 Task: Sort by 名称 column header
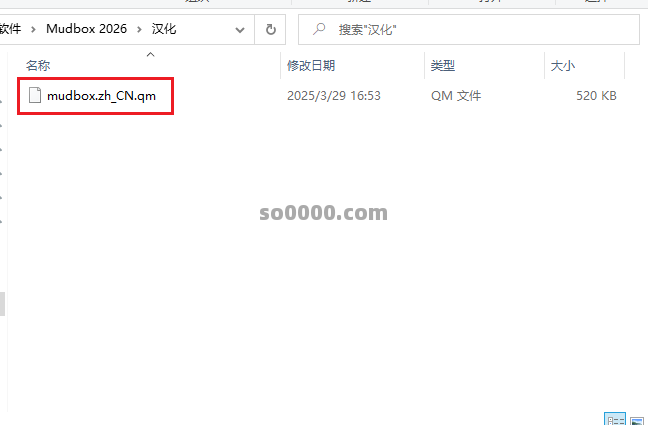click(x=38, y=65)
